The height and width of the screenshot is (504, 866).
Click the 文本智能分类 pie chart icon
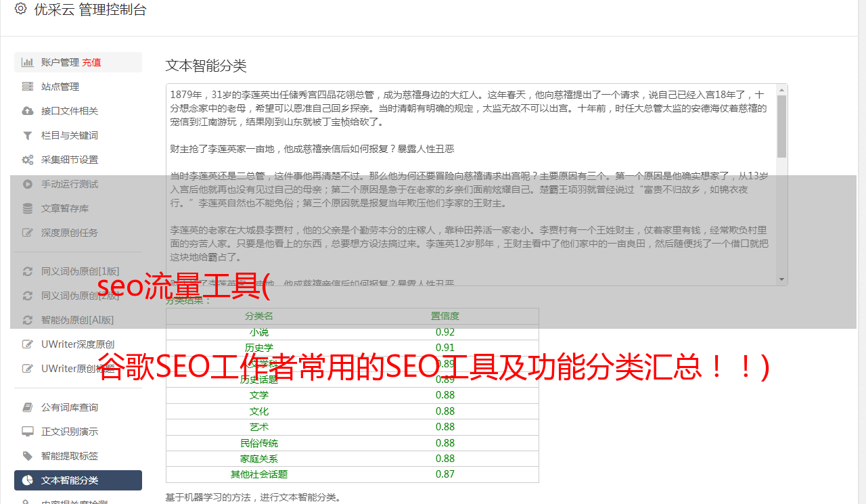pos(28,480)
